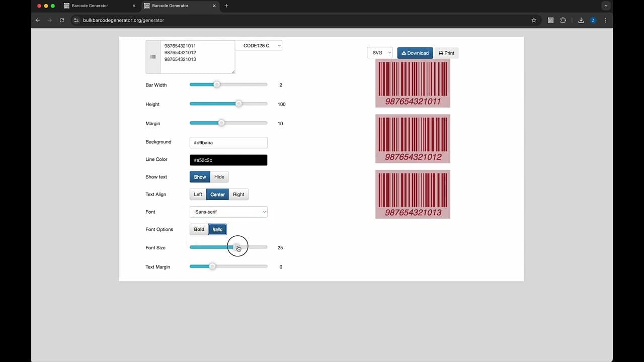Go back to the previous page
The image size is (644, 362).
[x=38, y=20]
